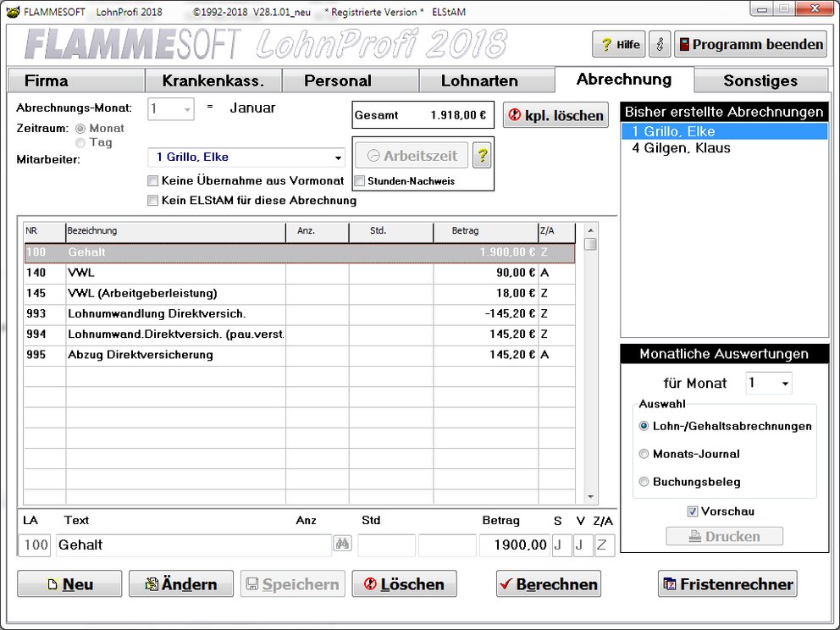The image size is (840, 630).
Task: Create a new entry with Neu
Action: point(69,584)
